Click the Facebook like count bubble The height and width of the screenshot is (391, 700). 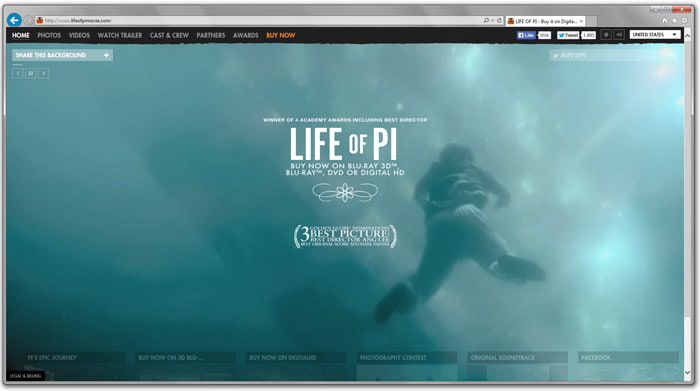(x=544, y=35)
